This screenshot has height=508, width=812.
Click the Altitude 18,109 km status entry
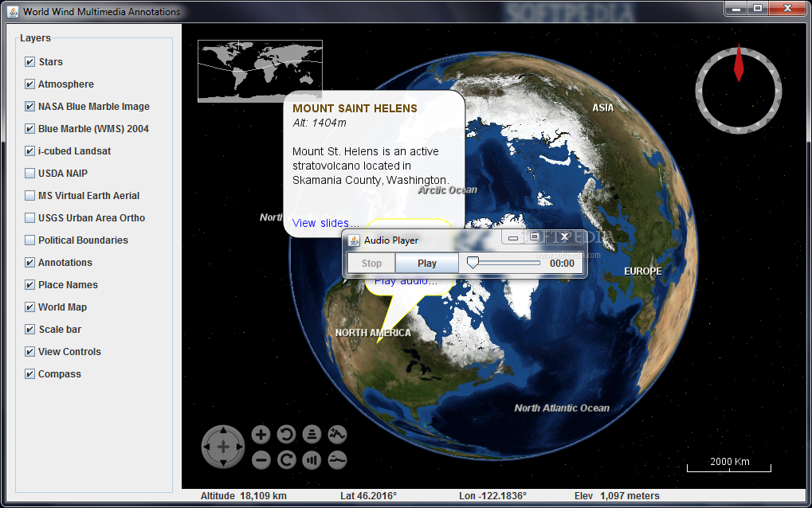click(243, 495)
